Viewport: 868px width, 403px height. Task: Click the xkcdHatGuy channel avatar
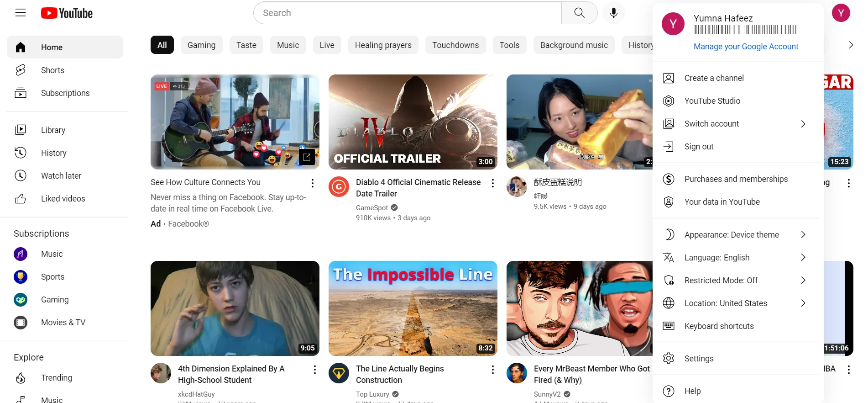(161, 373)
